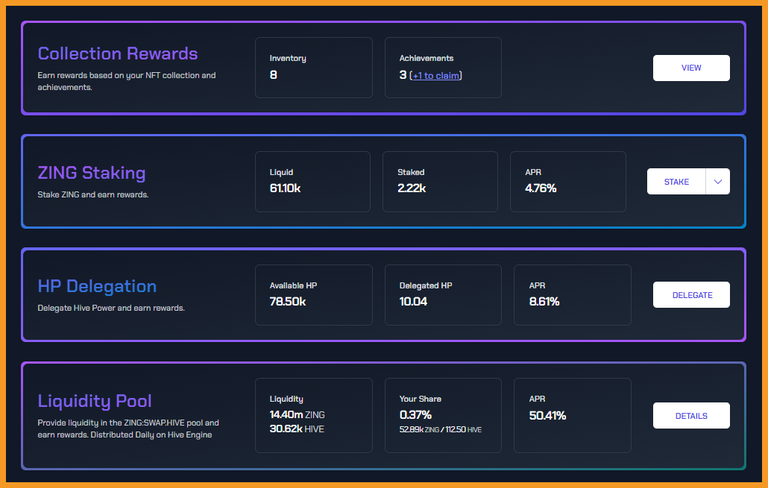
Task: Click the DELEGATE button for Hive Power
Action: [691, 295]
